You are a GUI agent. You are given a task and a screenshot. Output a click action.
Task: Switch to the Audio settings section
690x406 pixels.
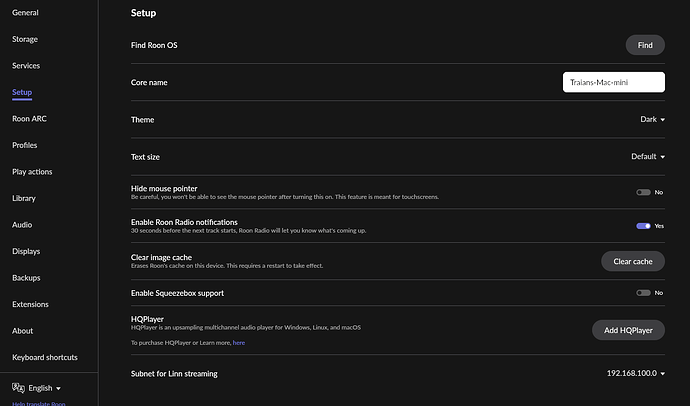tap(22, 225)
